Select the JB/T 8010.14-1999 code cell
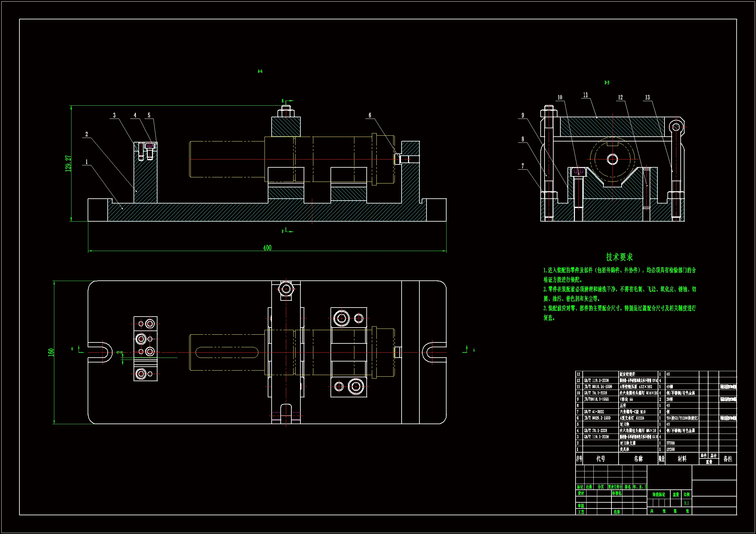Screen dimensions: 756x534 point(598,387)
